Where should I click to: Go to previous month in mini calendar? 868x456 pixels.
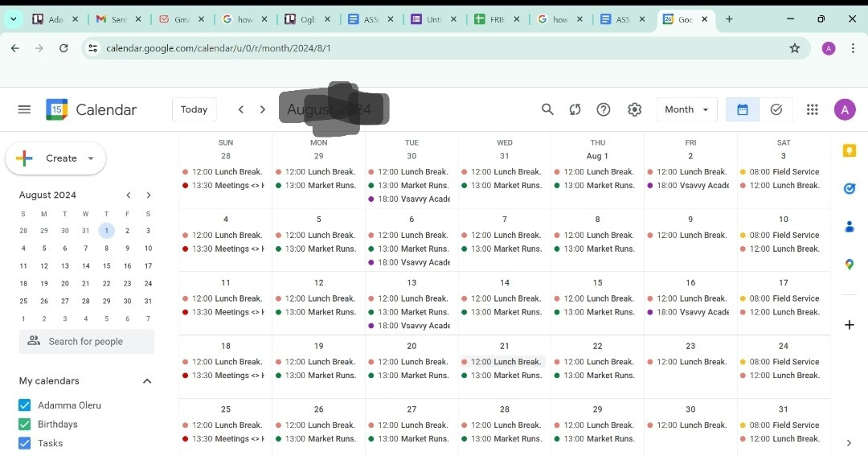pyautogui.click(x=129, y=195)
